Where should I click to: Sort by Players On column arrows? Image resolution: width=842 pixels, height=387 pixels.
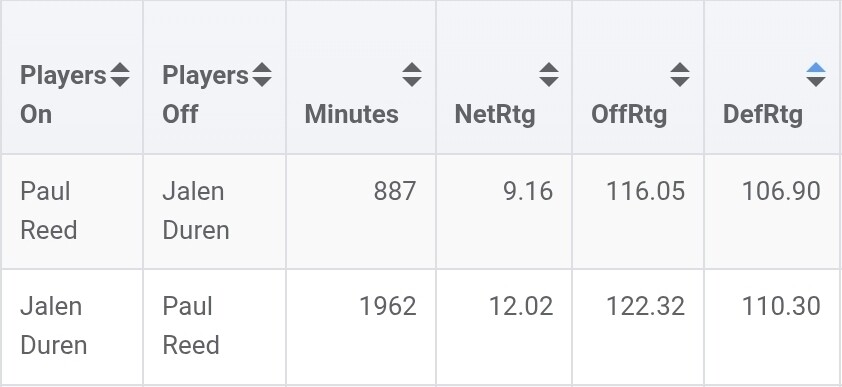tap(120, 75)
